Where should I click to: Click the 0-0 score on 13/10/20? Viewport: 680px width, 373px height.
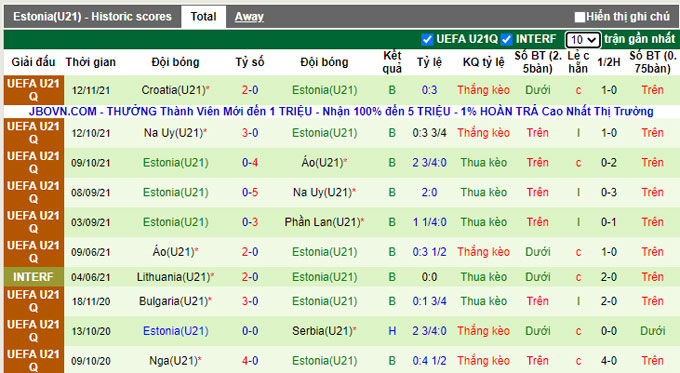(250, 331)
